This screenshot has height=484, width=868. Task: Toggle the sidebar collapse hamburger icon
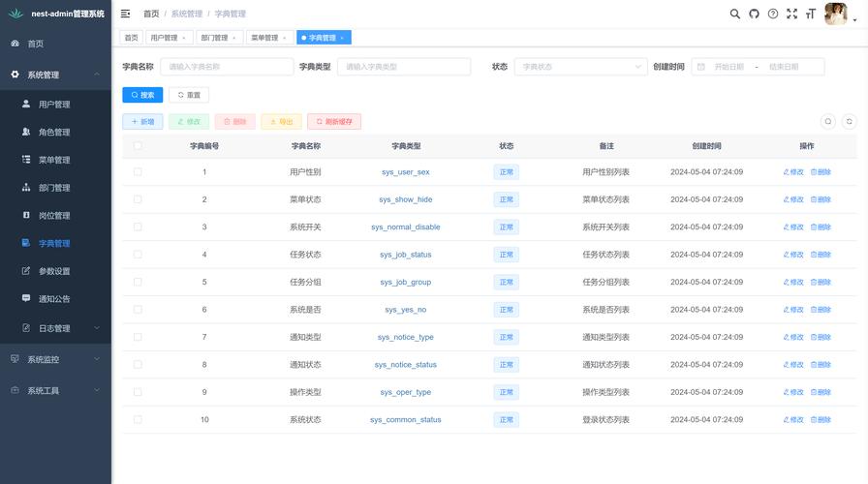(x=126, y=14)
